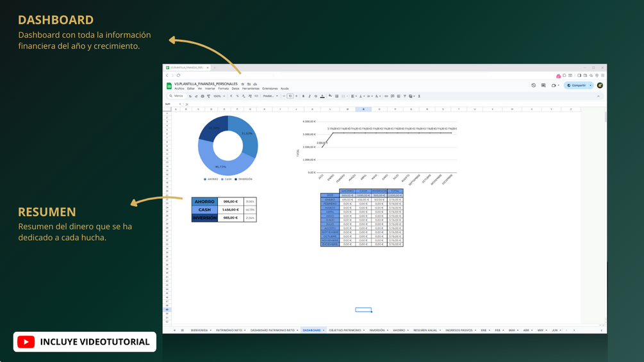The height and width of the screenshot is (362, 644).
Task: Open version history clock icon
Action: [534, 85]
